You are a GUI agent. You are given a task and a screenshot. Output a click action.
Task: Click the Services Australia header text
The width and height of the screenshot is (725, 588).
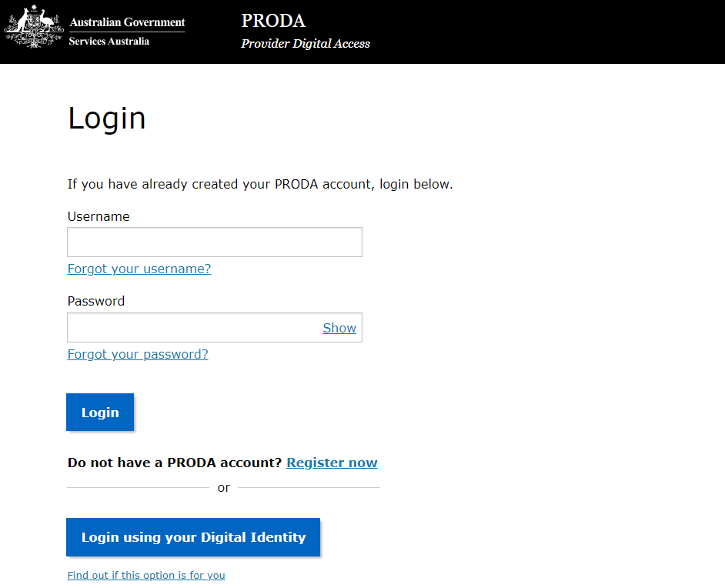(109, 42)
